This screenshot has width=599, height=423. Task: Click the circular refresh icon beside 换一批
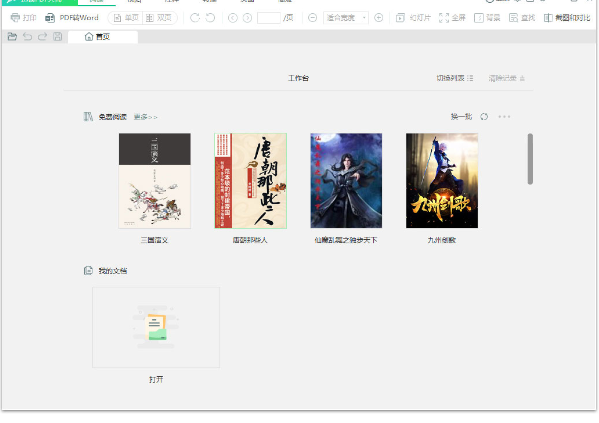(x=484, y=117)
